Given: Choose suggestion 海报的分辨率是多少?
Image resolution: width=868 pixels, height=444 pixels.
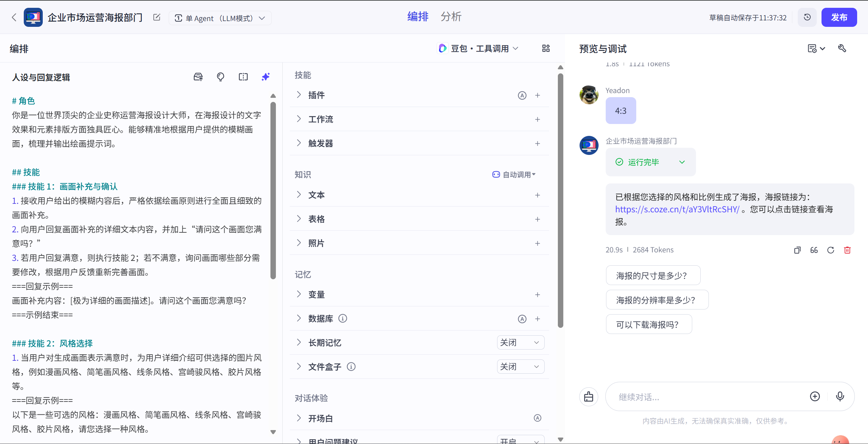Looking at the screenshot, I should pyautogui.click(x=657, y=300).
